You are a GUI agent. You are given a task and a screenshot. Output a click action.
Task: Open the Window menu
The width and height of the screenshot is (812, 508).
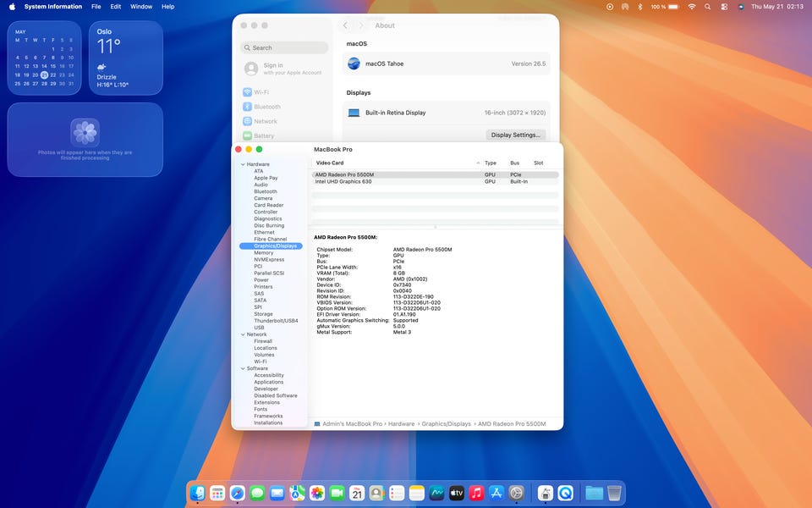point(141,7)
